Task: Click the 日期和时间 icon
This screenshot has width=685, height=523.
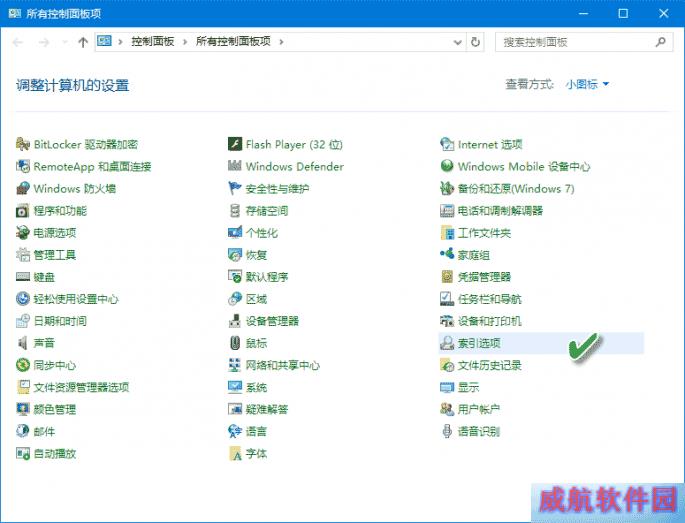Action: (23, 321)
